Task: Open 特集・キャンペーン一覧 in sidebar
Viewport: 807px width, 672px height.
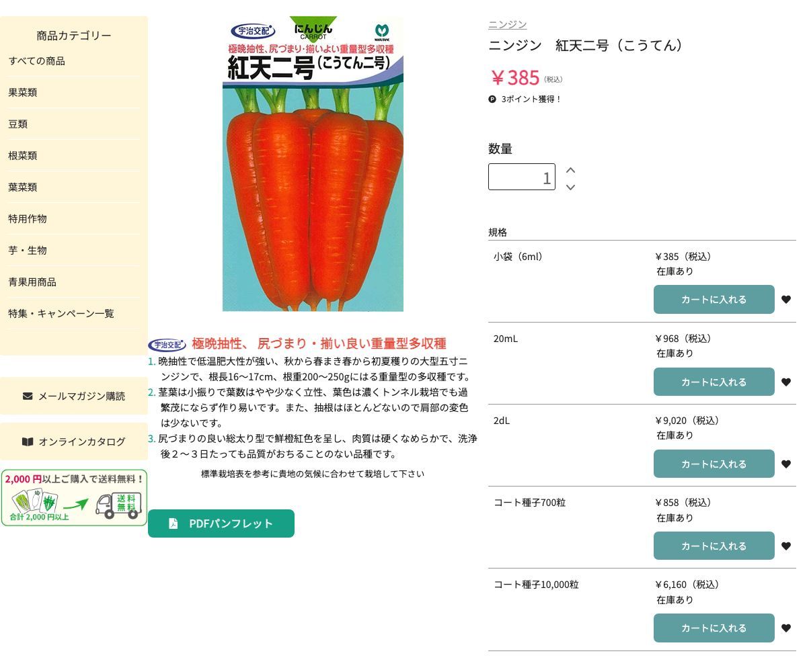Action: [61, 314]
